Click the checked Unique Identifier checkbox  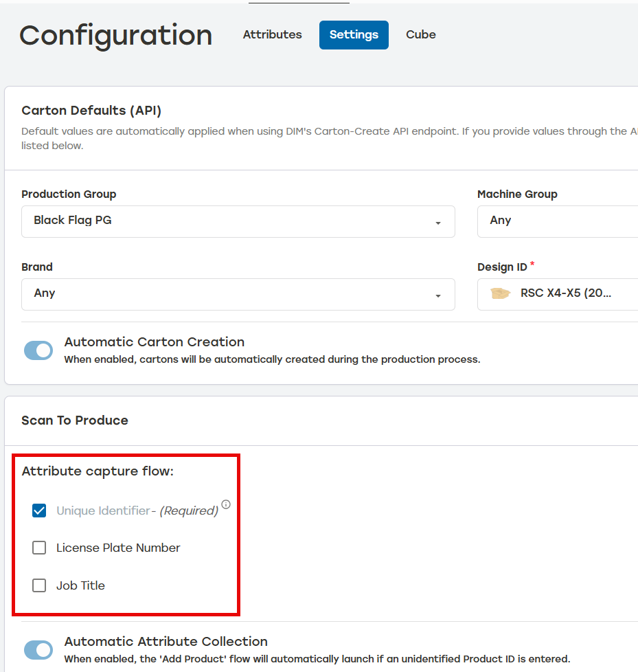click(x=39, y=511)
